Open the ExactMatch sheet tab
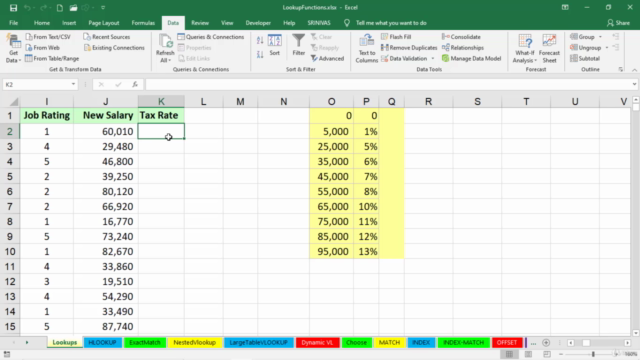This screenshot has width=640, height=360. click(145, 342)
